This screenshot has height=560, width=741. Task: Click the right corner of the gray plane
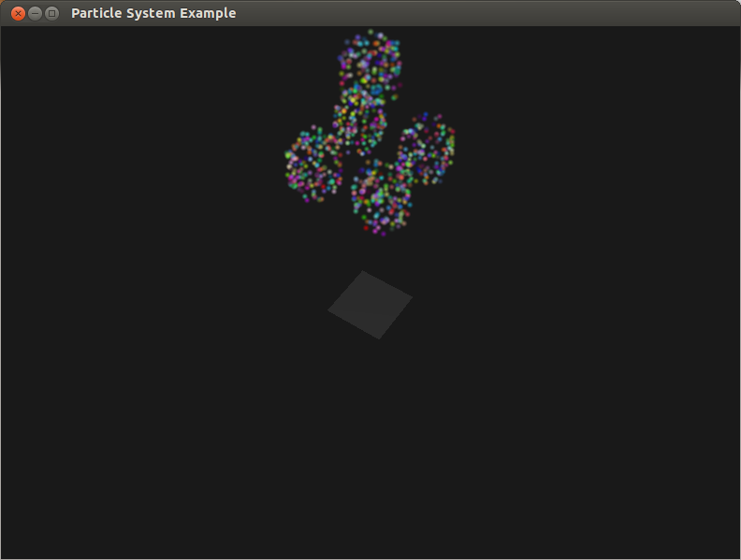(411, 297)
